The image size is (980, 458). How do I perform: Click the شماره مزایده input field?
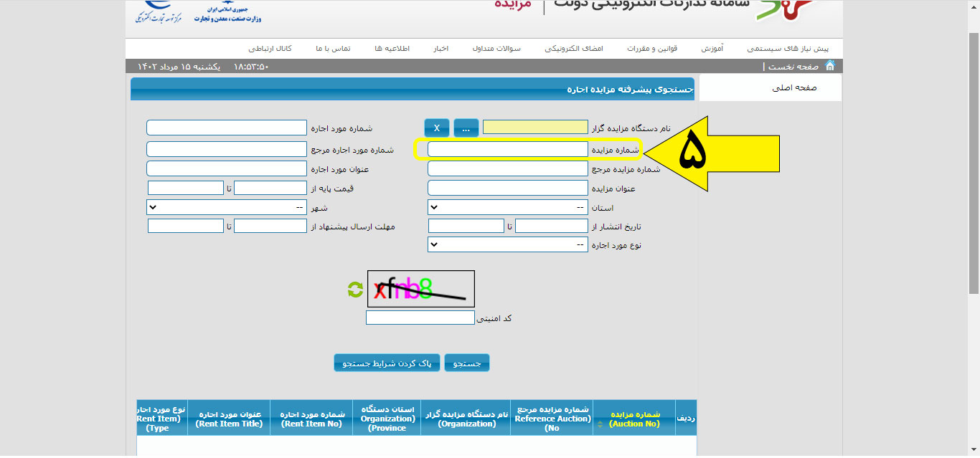507,149
